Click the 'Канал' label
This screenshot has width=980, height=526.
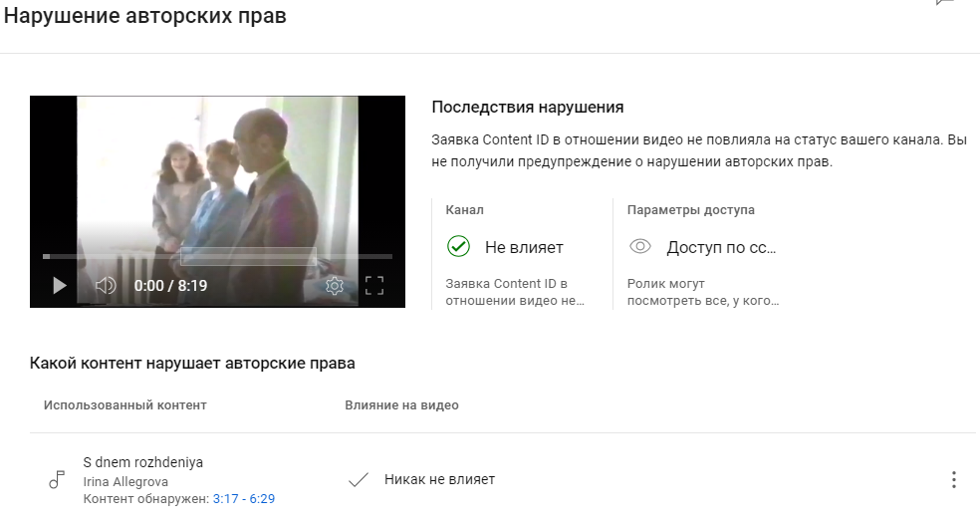click(464, 210)
